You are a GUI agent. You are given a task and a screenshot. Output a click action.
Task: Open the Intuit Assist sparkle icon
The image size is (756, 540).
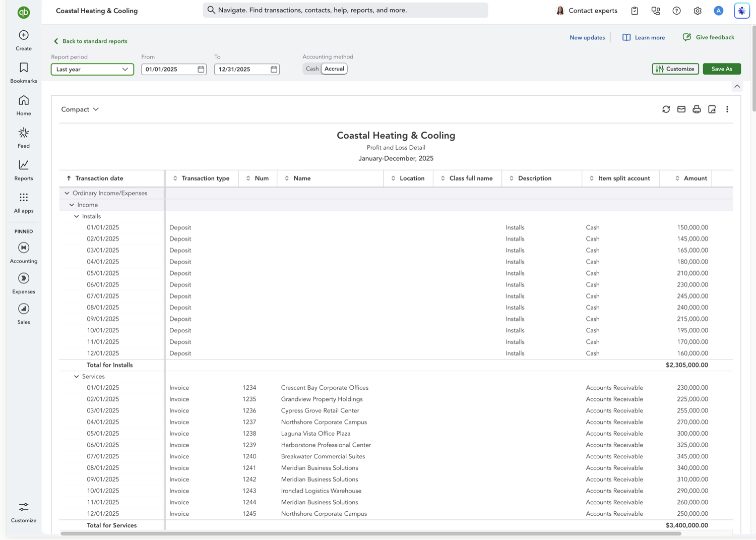pyautogui.click(x=742, y=11)
